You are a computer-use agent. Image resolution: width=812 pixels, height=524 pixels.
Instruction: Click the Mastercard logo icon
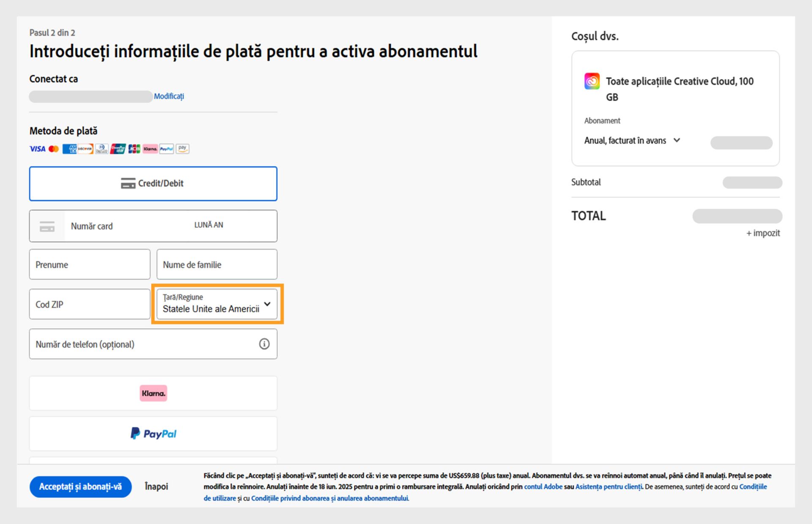[54, 149]
